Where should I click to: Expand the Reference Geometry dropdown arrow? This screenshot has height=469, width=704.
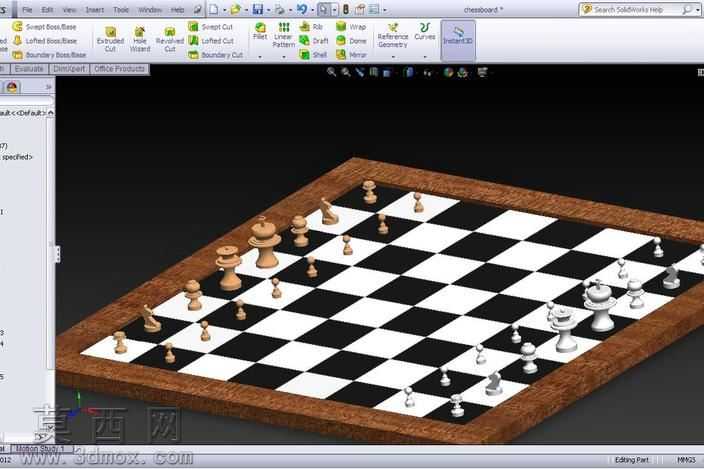[x=393, y=57]
